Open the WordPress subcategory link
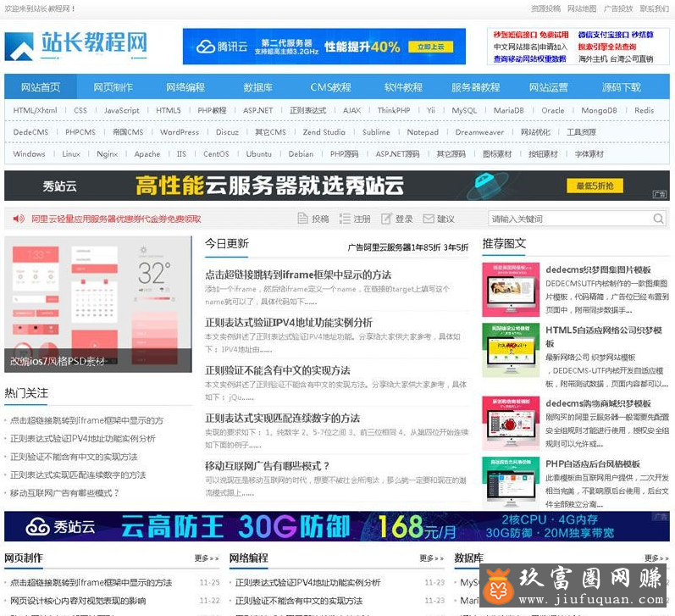Image resolution: width=675 pixels, height=616 pixels. pos(180,132)
